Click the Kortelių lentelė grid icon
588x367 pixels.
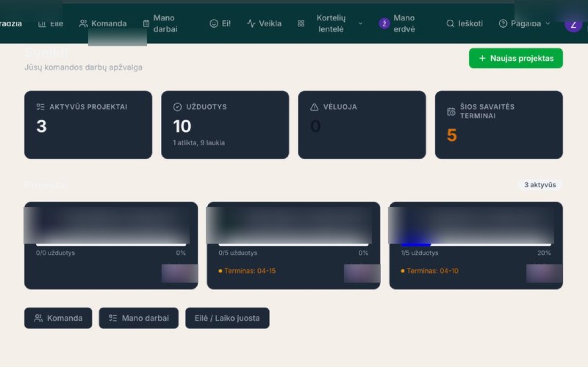(x=301, y=24)
